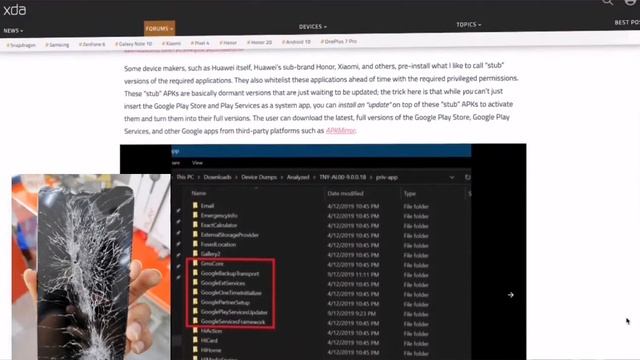Open the search icon in the header
Image resolution: width=640 pixels, height=360 pixels.
point(607,2)
